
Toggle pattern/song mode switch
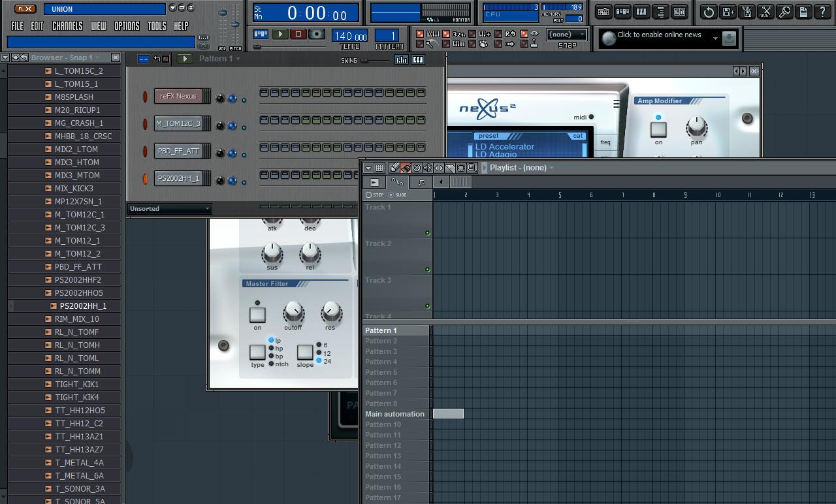(262, 35)
